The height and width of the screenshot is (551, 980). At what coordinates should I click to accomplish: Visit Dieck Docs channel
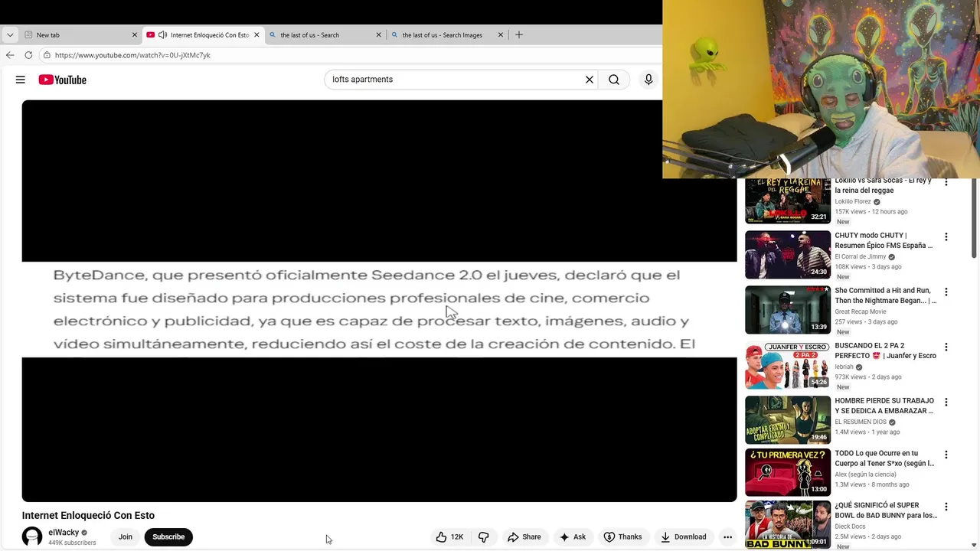pyautogui.click(x=850, y=527)
